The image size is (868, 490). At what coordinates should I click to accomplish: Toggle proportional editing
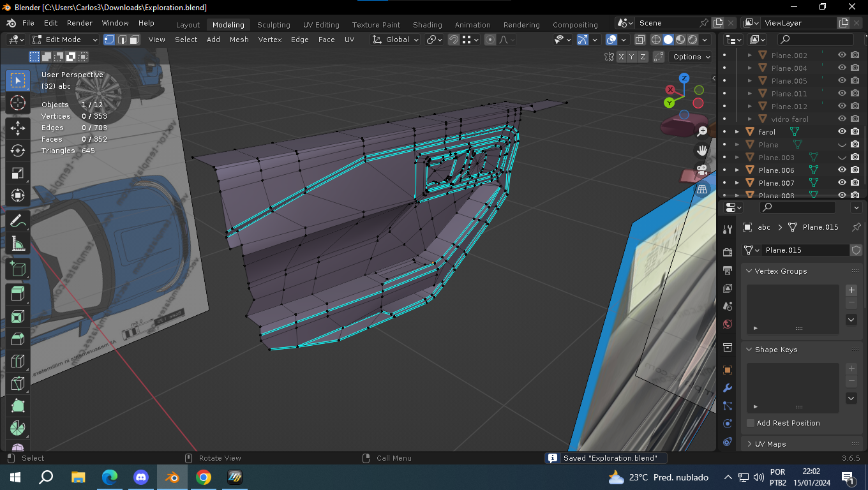490,40
